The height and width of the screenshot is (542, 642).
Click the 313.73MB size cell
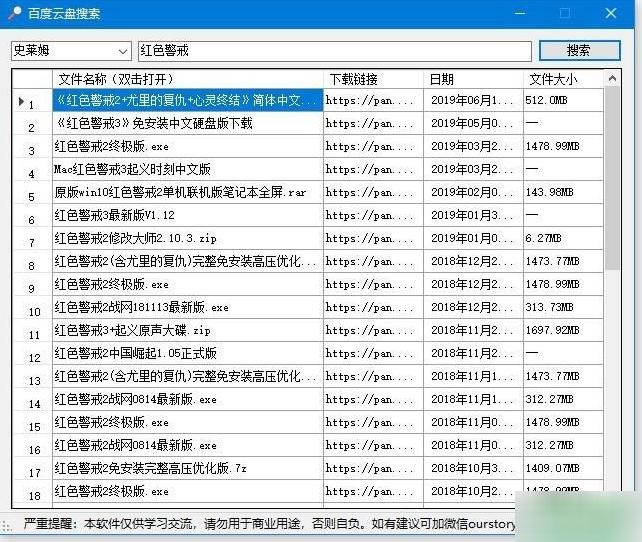(563, 307)
